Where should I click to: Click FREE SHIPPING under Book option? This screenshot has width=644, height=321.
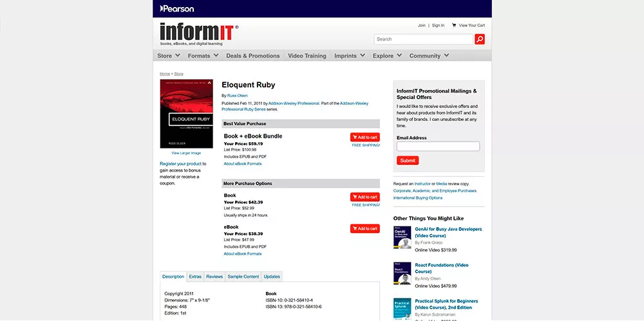pos(366,205)
